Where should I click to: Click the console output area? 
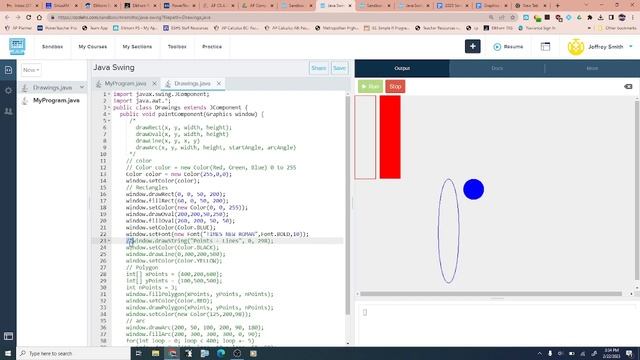pyautogui.click(x=496, y=324)
